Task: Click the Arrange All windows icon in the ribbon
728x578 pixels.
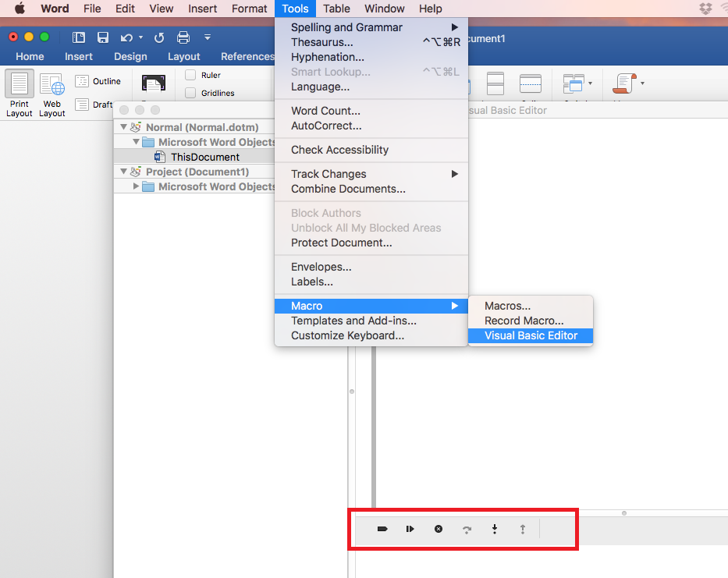Action: tap(495, 83)
